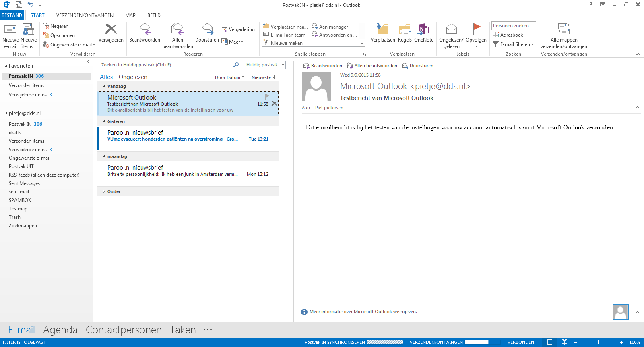Screen dimensions: 644x347
Task: Show Alles messages filter
Action: 106,77
